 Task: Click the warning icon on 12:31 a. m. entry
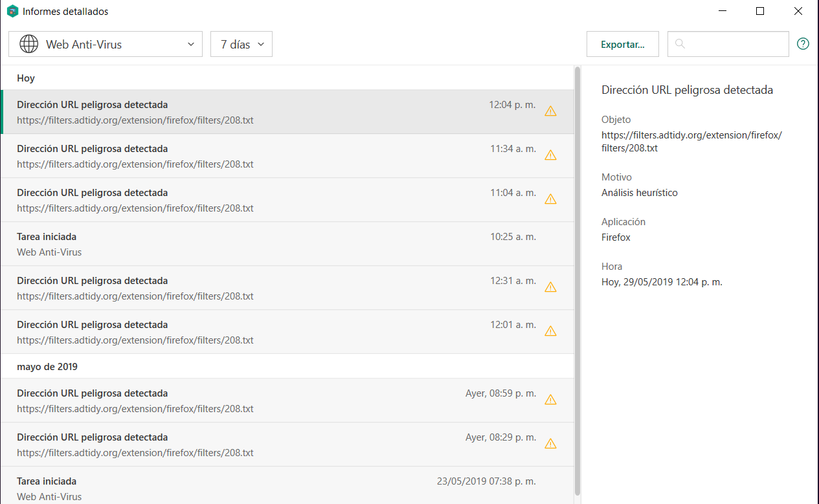click(550, 287)
